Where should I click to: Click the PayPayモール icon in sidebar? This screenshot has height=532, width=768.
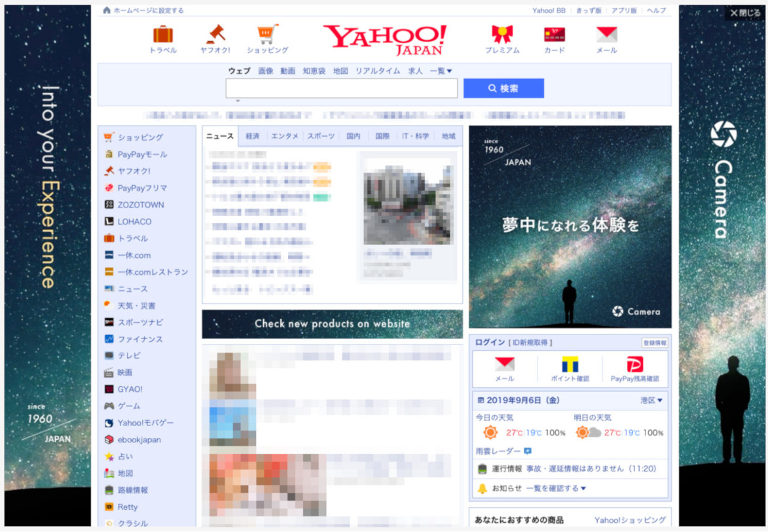[109, 154]
